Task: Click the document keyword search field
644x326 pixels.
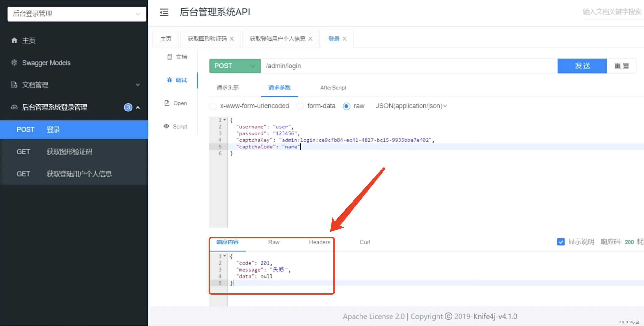Action: coord(613,12)
